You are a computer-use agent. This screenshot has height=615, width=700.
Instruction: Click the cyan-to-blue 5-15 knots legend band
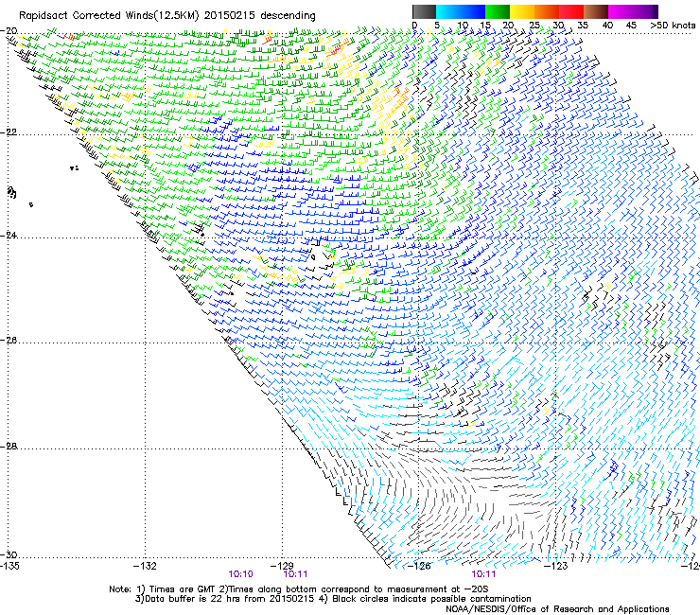point(461,11)
